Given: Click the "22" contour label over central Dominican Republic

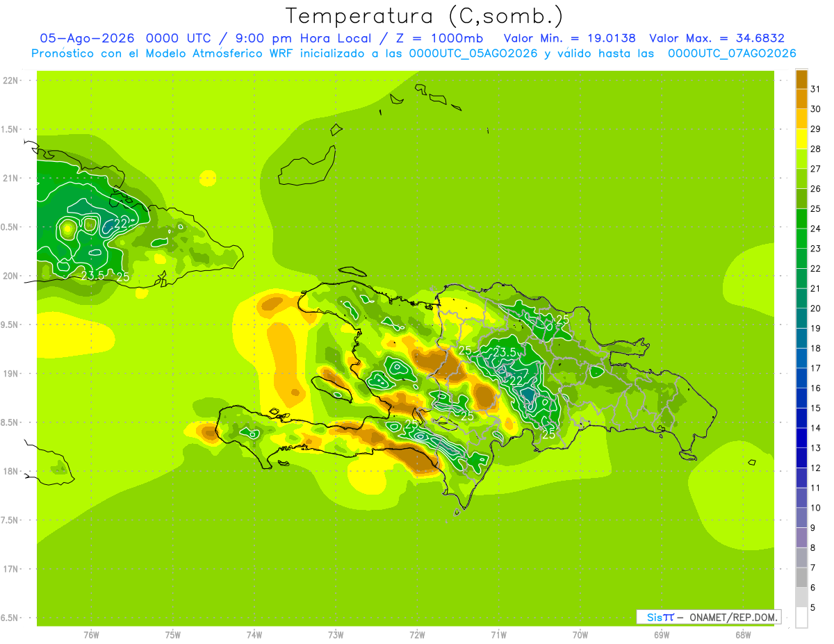Looking at the screenshot, I should [516, 381].
